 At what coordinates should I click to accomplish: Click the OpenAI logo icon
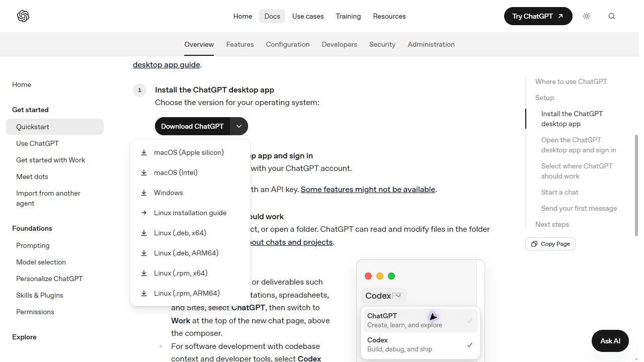(23, 16)
